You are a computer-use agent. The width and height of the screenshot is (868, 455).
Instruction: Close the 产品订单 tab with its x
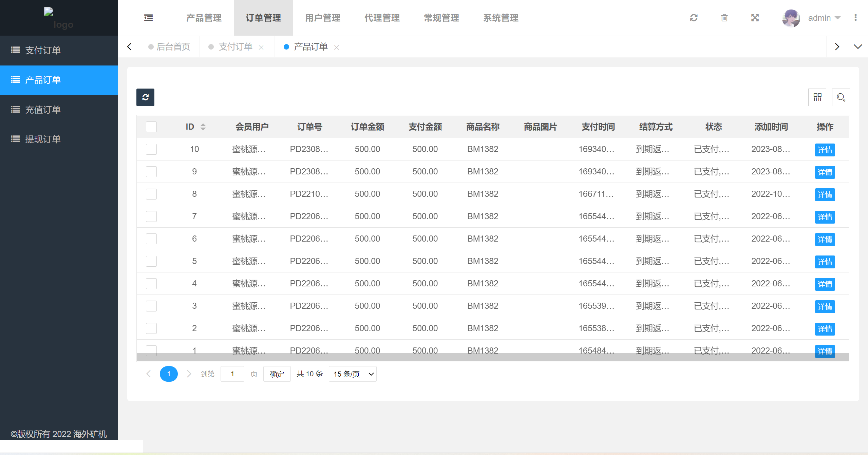[x=336, y=47]
